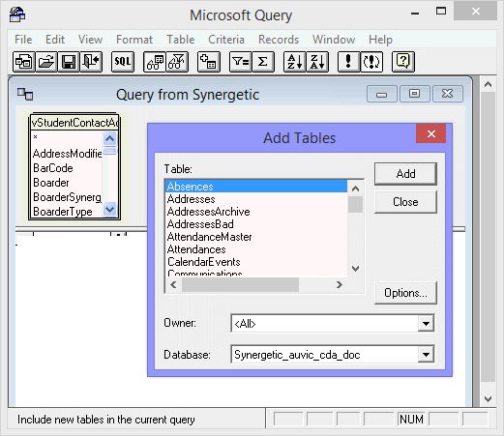Click the Options... button

405,293
